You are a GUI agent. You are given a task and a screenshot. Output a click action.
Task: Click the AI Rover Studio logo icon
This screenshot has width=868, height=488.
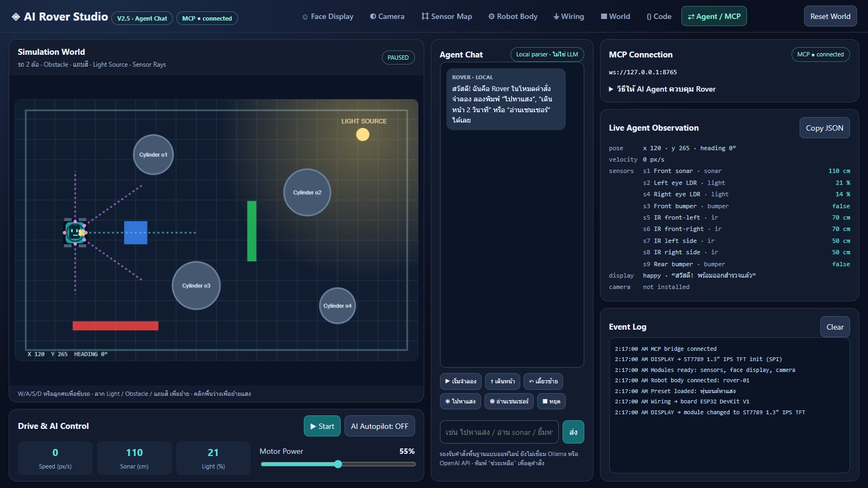pos(16,17)
